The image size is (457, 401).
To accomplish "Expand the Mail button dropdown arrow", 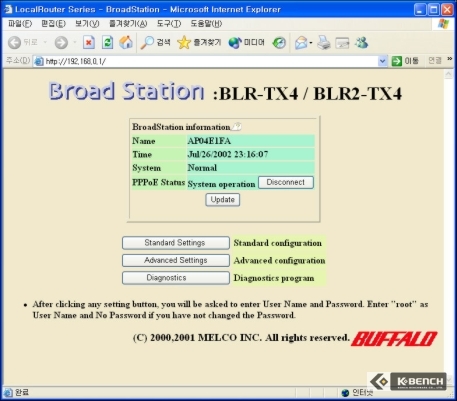I will point(311,43).
